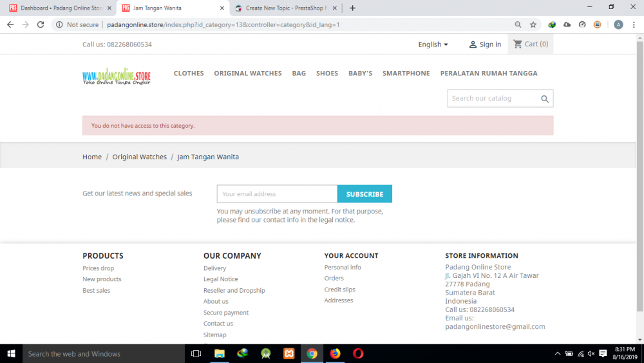
Task: Open the Not secure site info icon
Action: (x=59, y=25)
